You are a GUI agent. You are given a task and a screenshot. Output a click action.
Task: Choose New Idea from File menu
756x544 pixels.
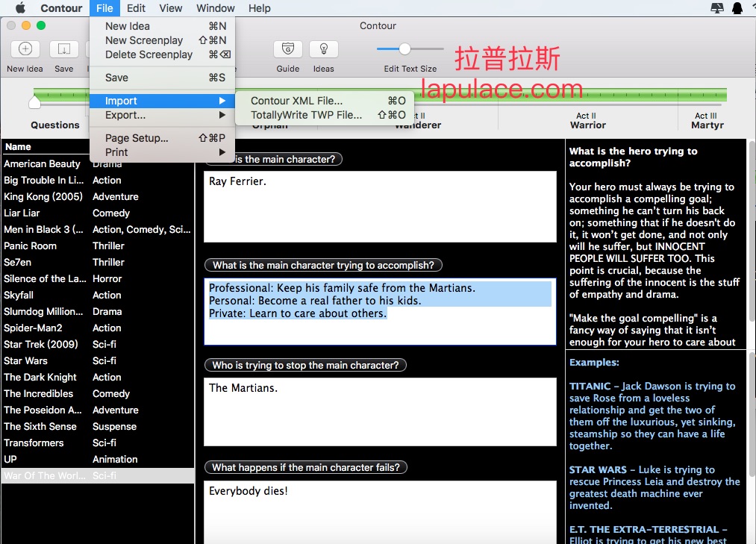(x=163, y=26)
